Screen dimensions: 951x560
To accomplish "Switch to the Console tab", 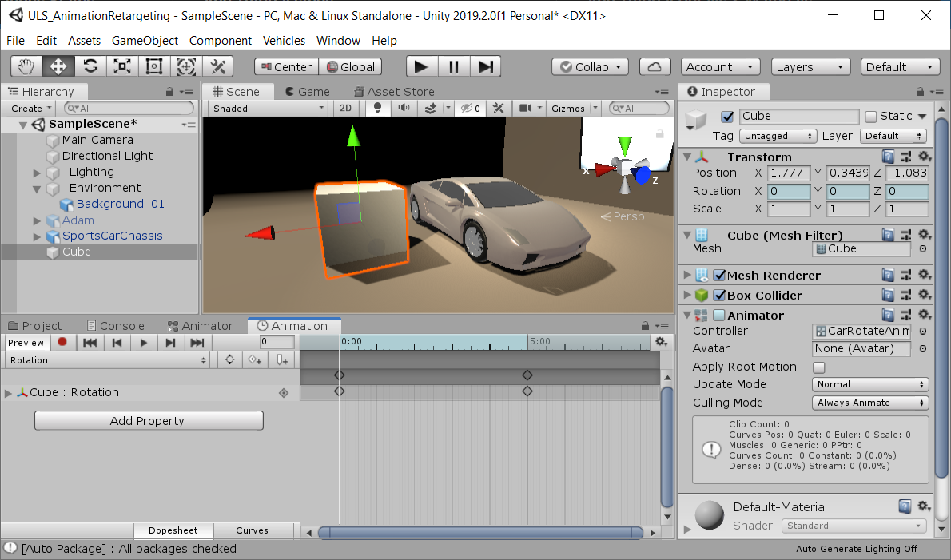I will tap(115, 326).
